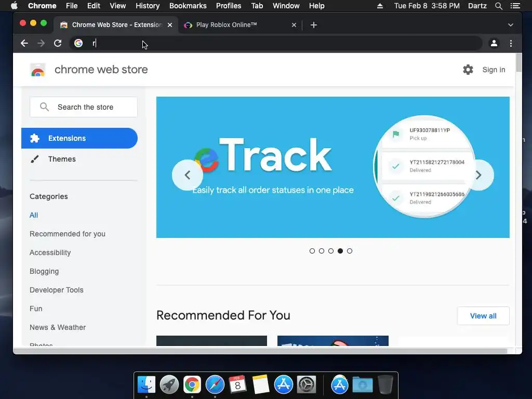Open Finder from the Dock
This screenshot has height=399, width=532.
click(147, 385)
